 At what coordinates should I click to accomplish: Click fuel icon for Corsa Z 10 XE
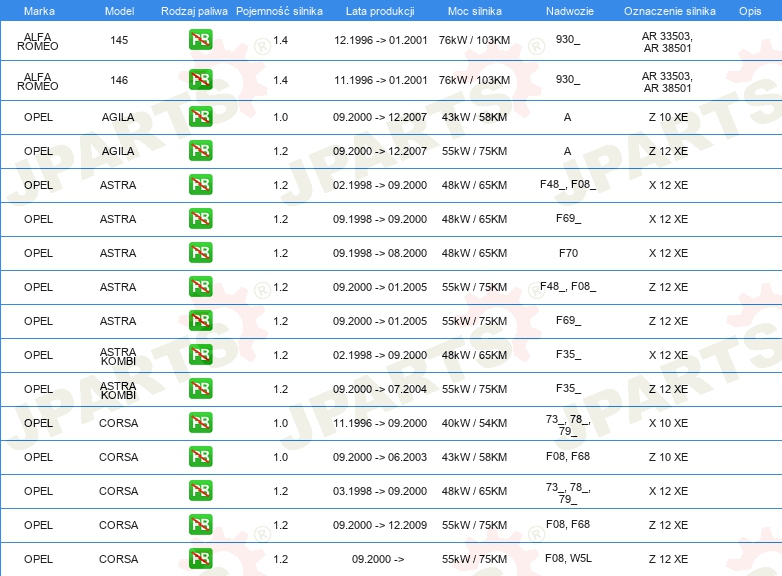click(x=200, y=457)
